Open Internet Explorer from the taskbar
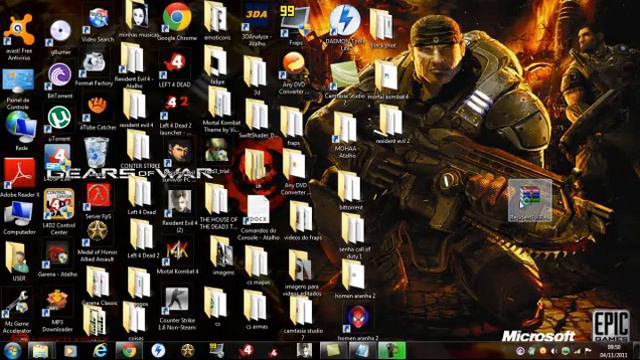 (100, 351)
